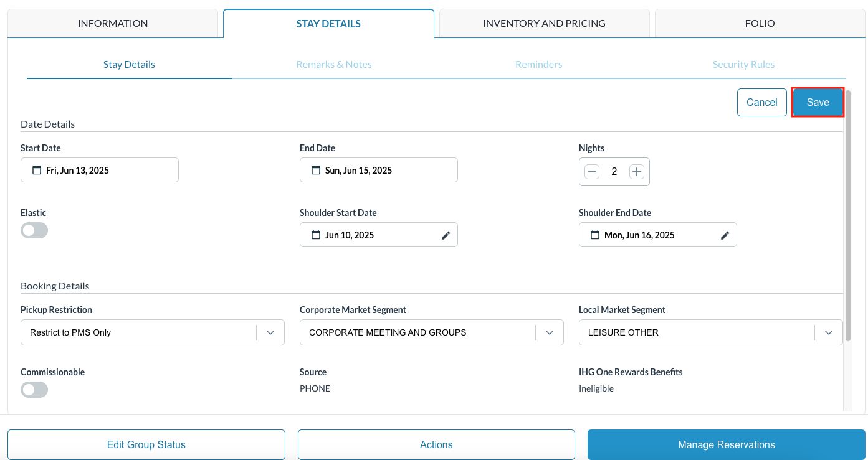Image resolution: width=868 pixels, height=460 pixels.
Task: Decrease Nights with the minus button
Action: [592, 172]
